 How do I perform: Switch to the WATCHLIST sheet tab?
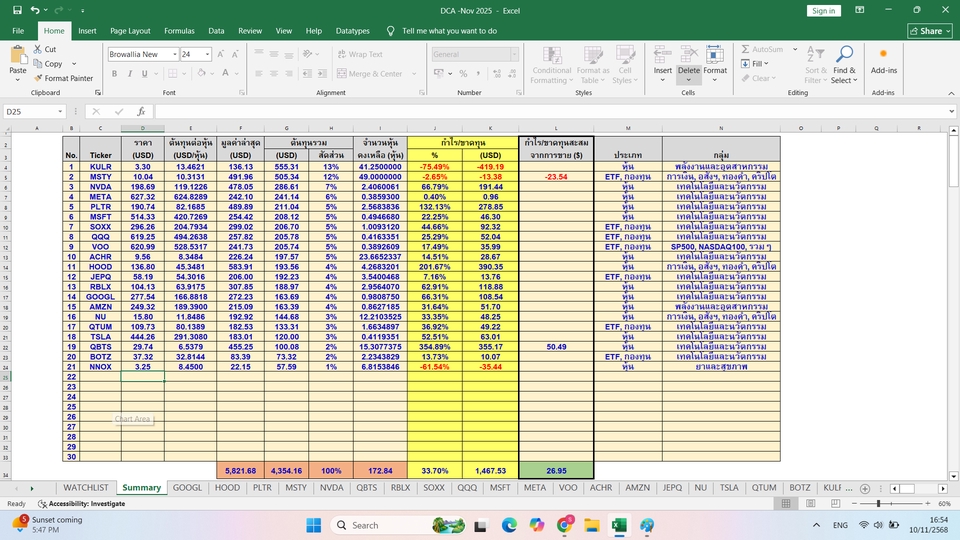(x=85, y=488)
